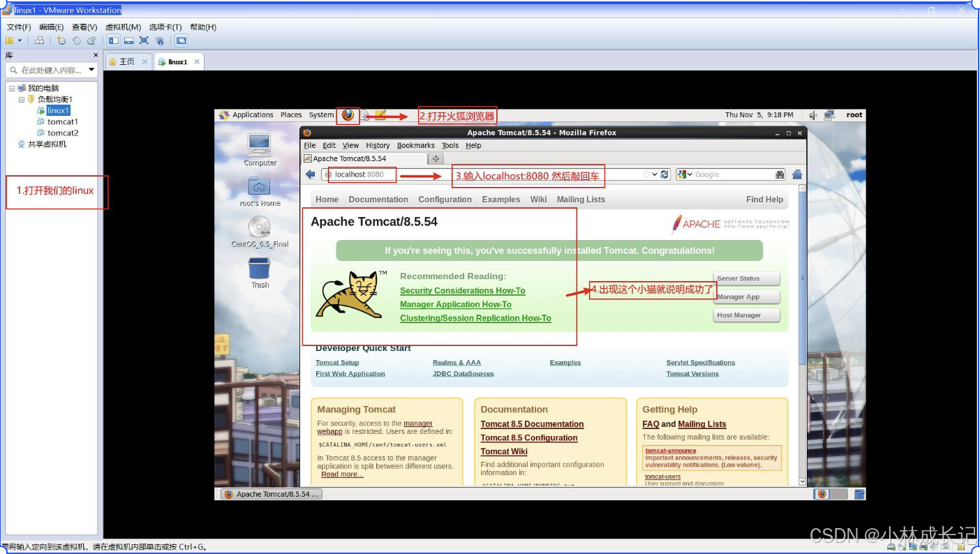Click the volume icon near the guest clock
Viewport: 980px width, 554px height.
(813, 115)
